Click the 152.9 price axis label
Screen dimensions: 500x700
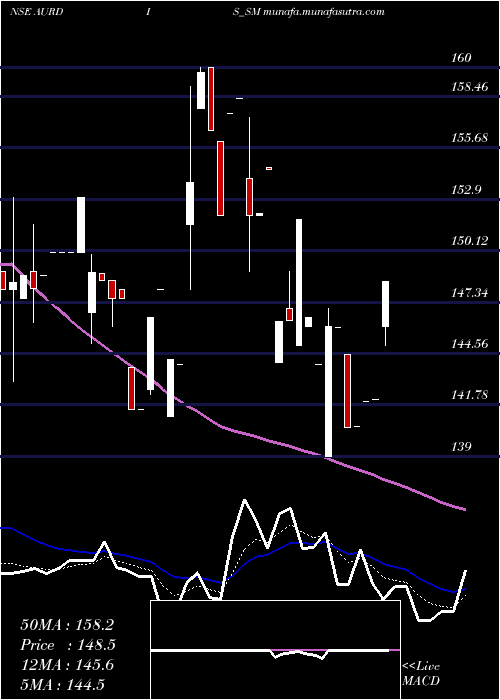467,190
